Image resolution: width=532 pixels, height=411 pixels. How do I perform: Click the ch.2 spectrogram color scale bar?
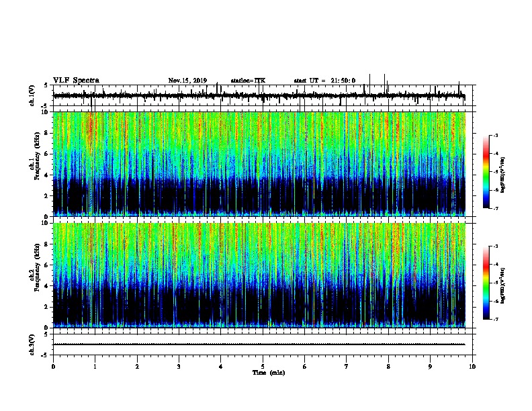tap(486, 283)
